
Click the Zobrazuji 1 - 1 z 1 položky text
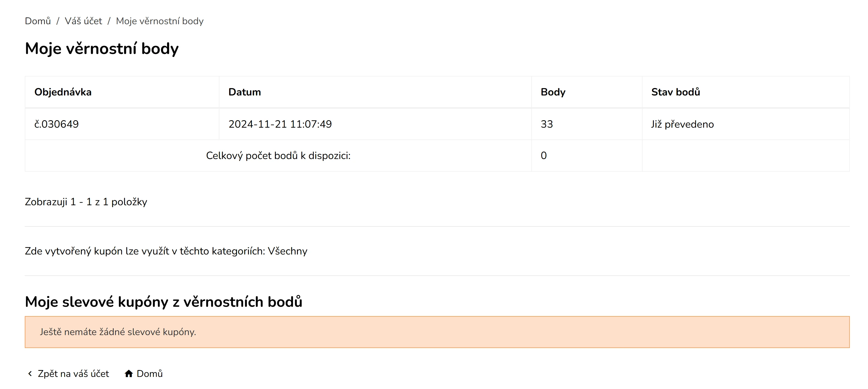click(x=86, y=202)
